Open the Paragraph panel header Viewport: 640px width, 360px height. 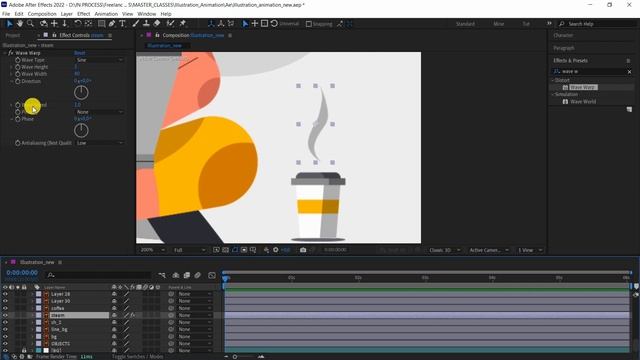pos(564,48)
